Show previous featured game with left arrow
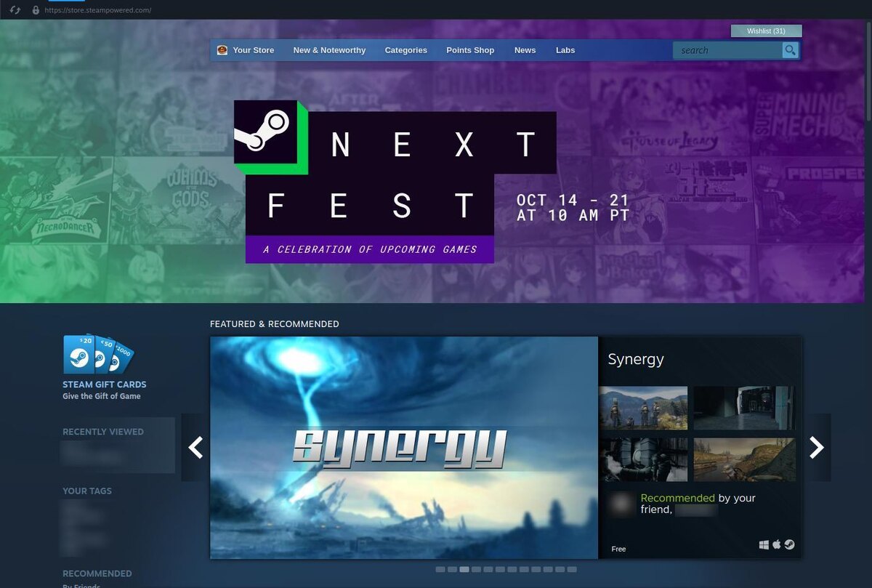 click(x=195, y=448)
